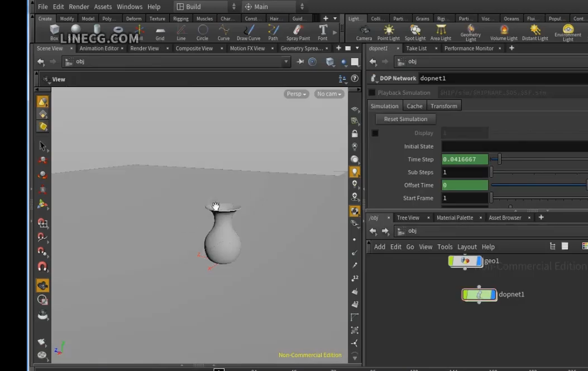Viewport: 588px width, 371px height.
Task: Toggle pin on scene view pane
Action: [x=300, y=62]
